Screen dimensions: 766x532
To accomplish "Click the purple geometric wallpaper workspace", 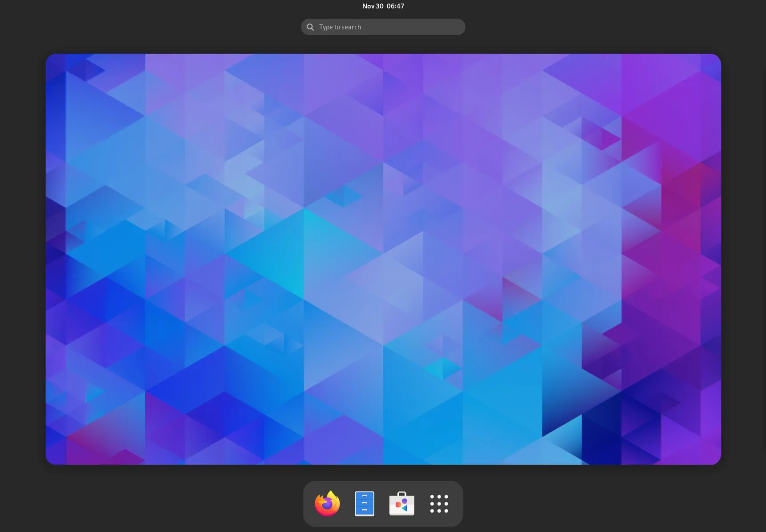I will click(x=382, y=258).
